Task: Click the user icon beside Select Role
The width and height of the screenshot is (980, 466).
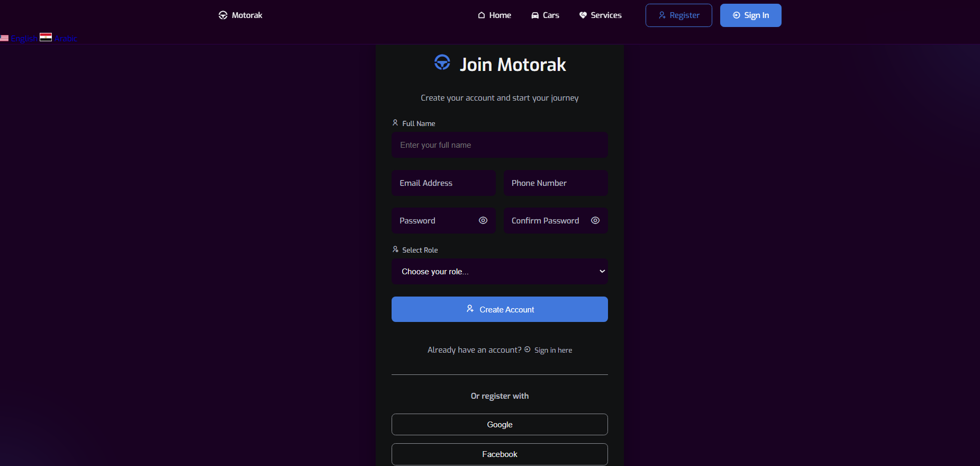Action: (x=395, y=249)
